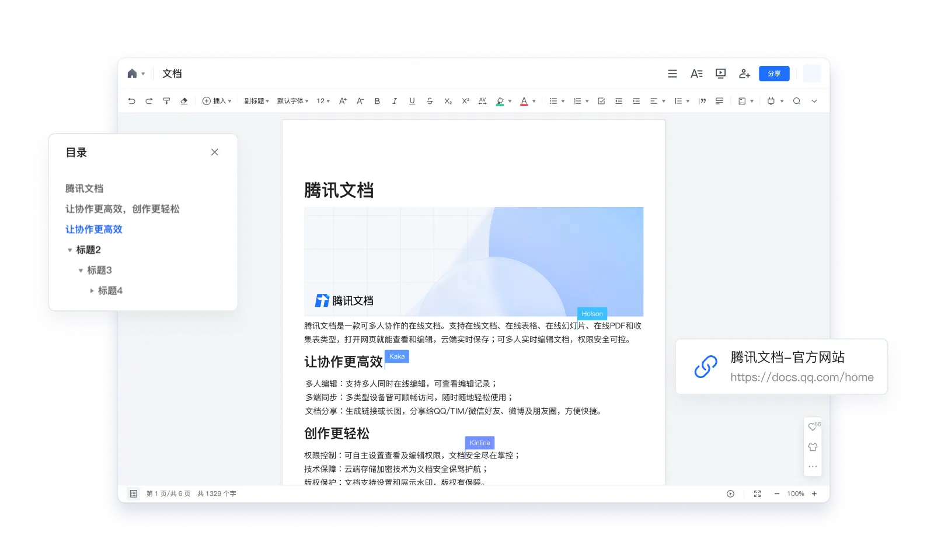
Task: Decrease font size with A- icon
Action: pos(360,101)
